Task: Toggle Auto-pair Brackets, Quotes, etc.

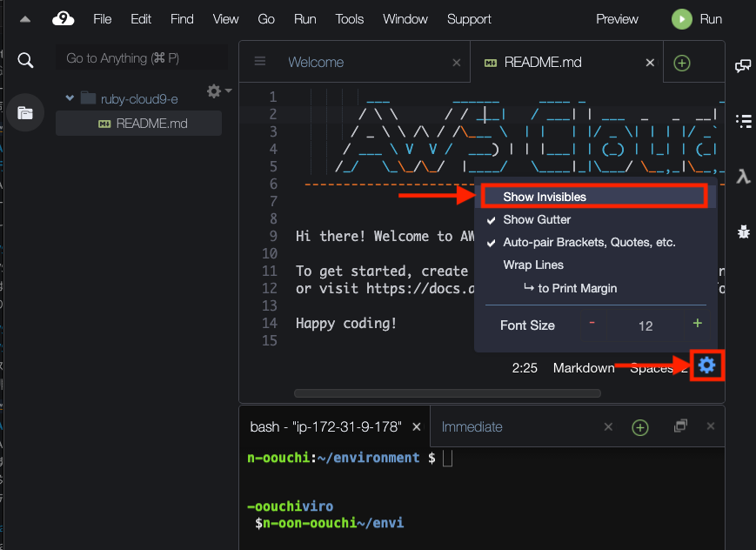Action: (595, 242)
